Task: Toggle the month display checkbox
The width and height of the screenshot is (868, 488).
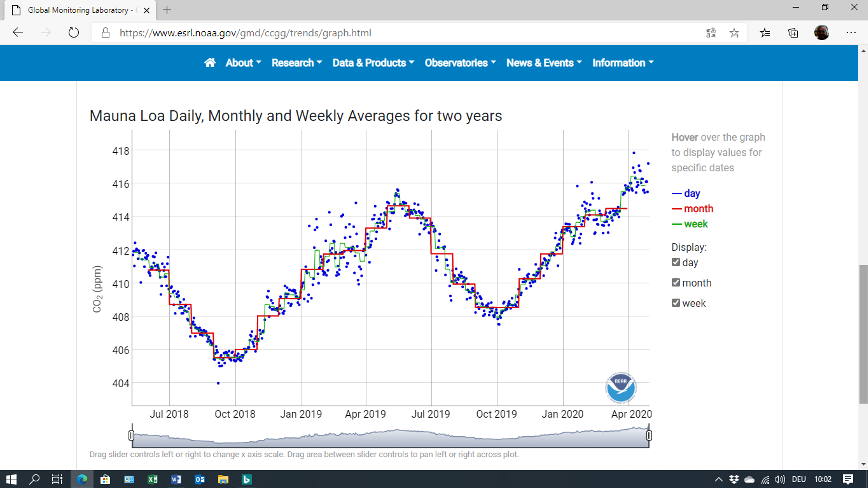Action: 676,283
